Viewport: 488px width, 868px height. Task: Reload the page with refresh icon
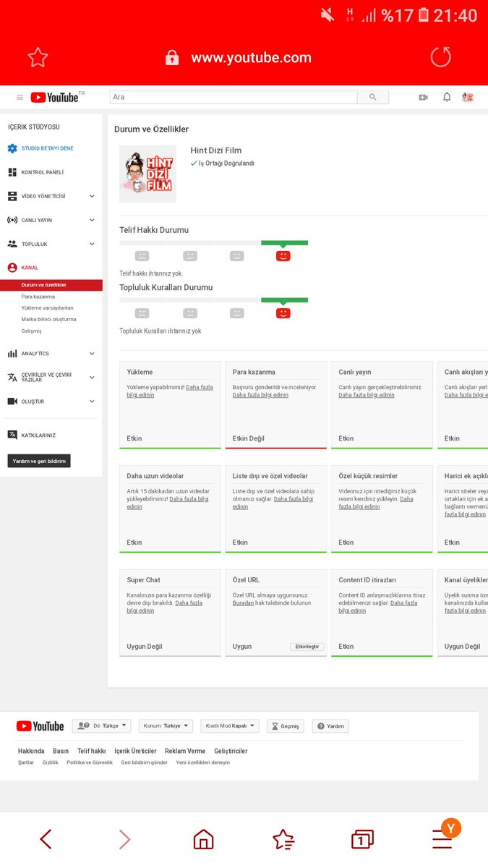click(440, 57)
